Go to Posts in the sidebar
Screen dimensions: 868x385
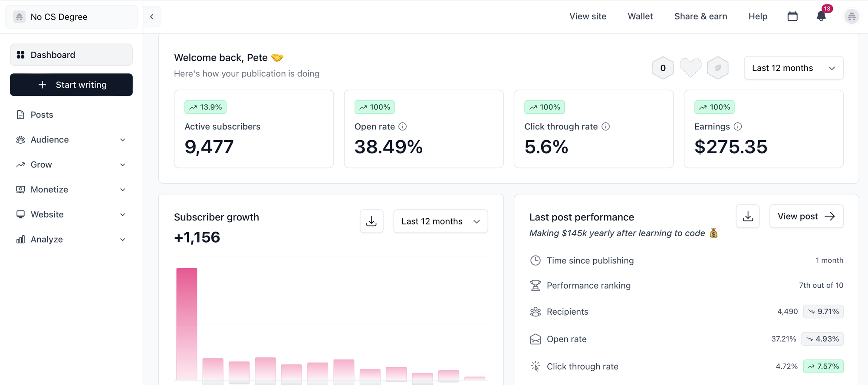(42, 115)
